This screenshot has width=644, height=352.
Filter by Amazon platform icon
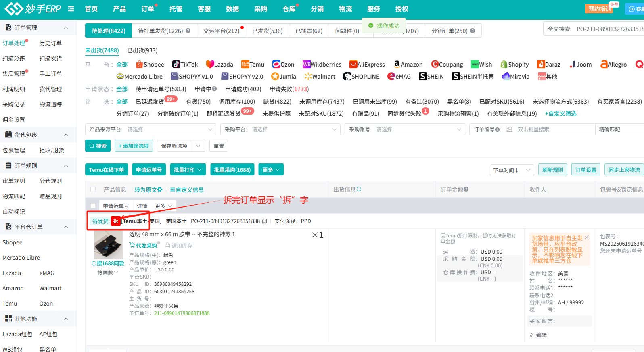tap(397, 64)
